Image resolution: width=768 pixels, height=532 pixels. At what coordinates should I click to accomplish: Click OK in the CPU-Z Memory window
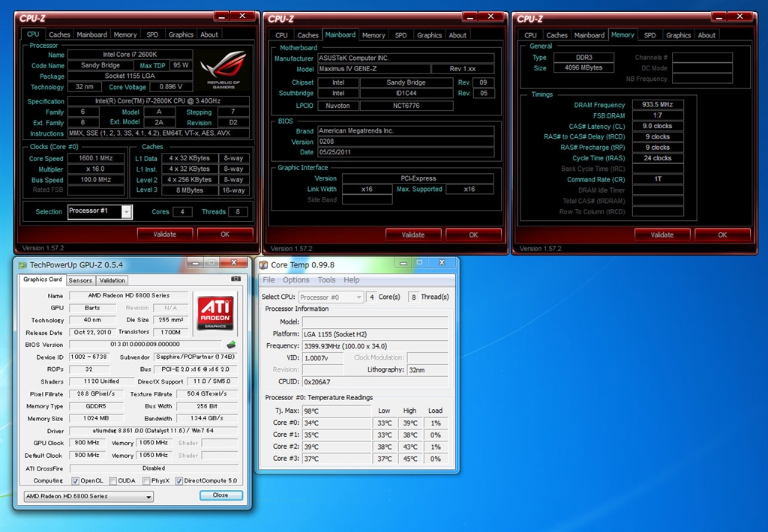click(x=722, y=235)
